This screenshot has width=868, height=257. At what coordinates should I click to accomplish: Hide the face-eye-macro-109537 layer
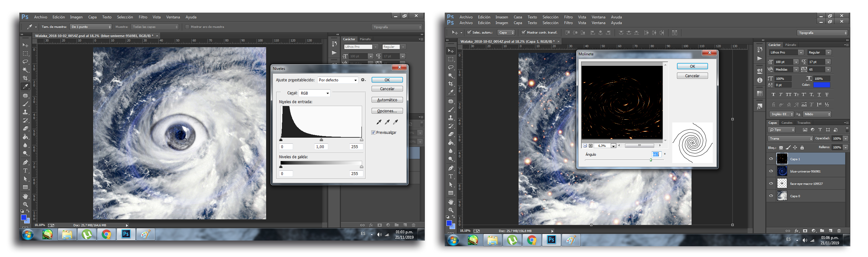[771, 184]
